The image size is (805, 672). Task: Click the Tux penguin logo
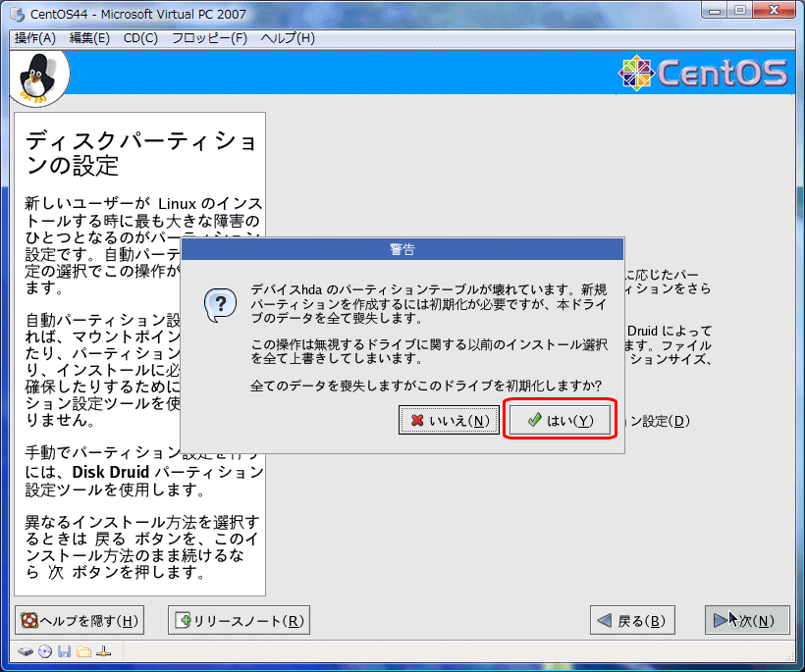click(x=36, y=78)
